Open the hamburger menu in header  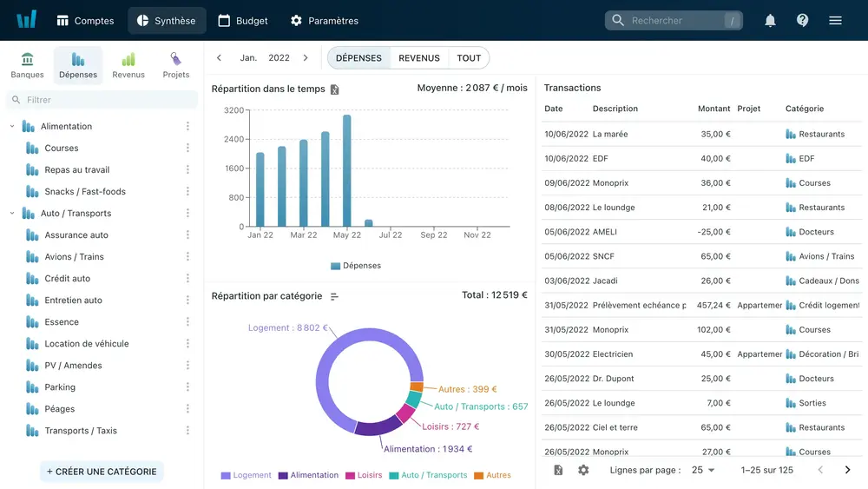835,21
